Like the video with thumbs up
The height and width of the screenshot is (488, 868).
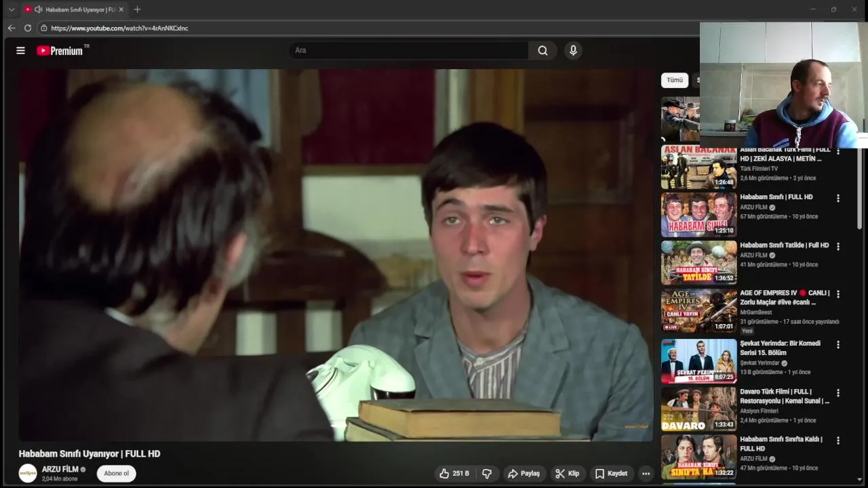[x=454, y=474]
